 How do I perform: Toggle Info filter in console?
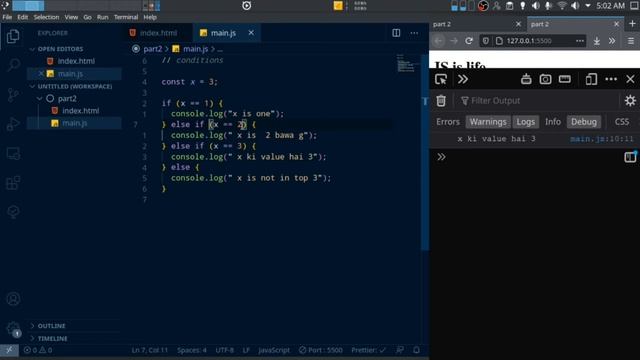[553, 122]
